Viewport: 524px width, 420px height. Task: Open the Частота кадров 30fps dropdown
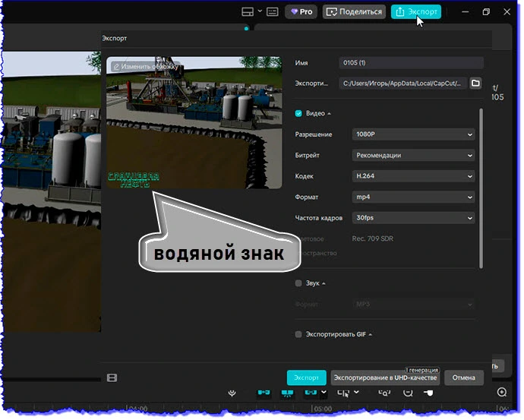pyautogui.click(x=414, y=218)
